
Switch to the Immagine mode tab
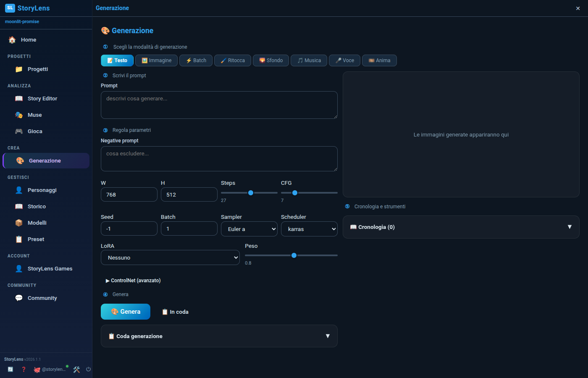pyautogui.click(x=156, y=60)
